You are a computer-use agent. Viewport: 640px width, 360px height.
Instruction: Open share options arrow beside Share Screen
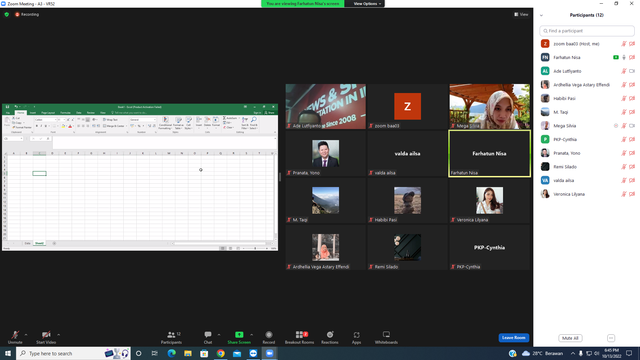(251, 335)
